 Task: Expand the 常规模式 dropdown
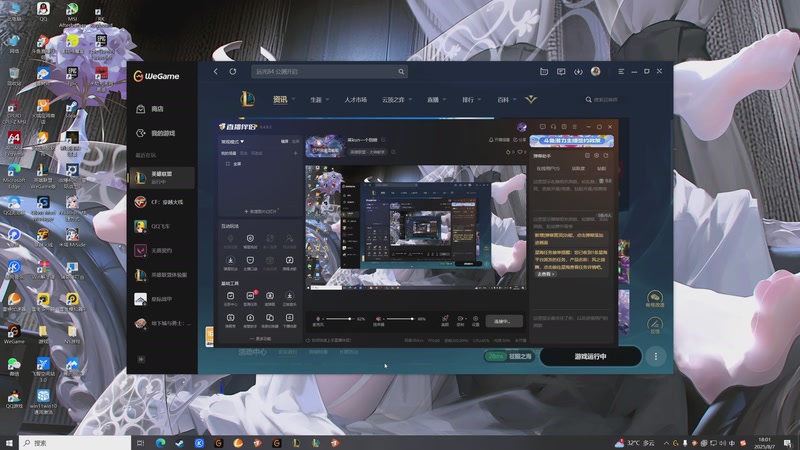pos(232,141)
